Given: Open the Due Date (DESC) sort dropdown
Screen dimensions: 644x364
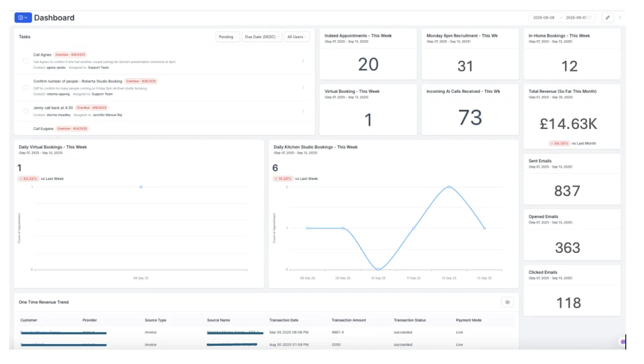Looking at the screenshot, I should pyautogui.click(x=262, y=37).
